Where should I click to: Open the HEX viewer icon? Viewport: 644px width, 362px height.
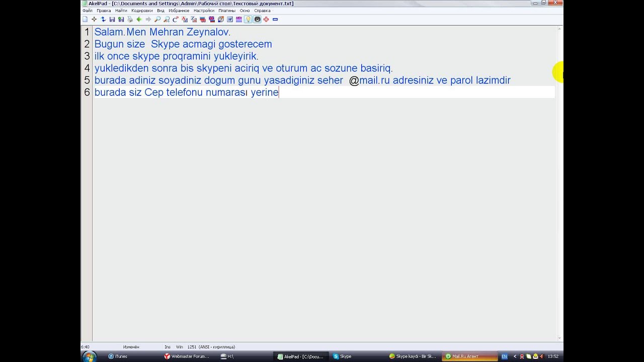coord(239,20)
